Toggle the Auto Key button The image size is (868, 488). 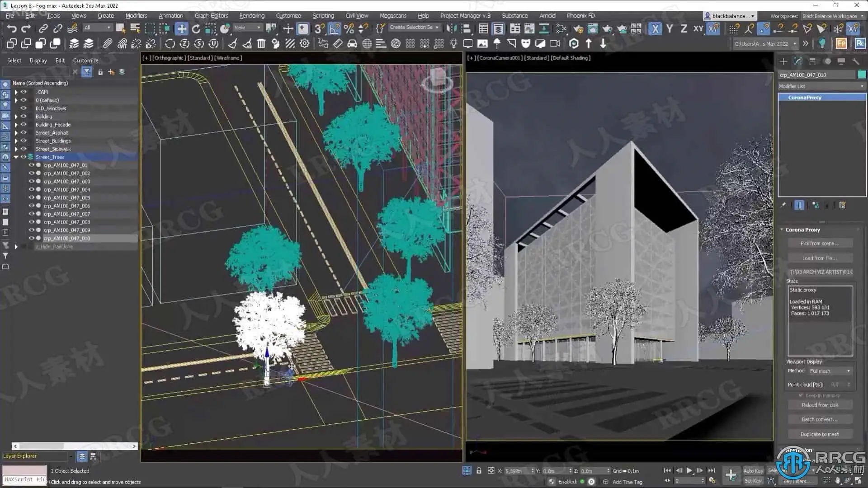pyautogui.click(x=753, y=470)
